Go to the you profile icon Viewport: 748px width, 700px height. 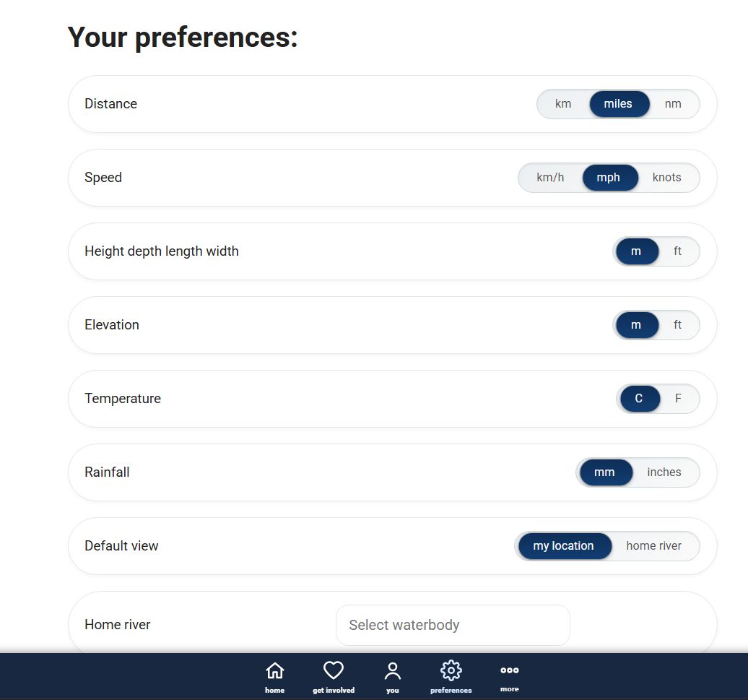coord(392,671)
